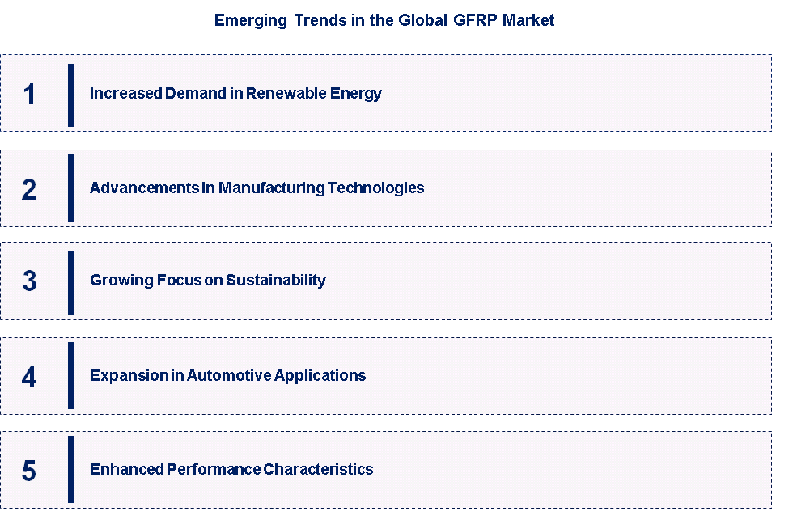Screen dimensions: 793x532
Task: Click the vertical bar beside Automotive item
Action: tap(72, 375)
